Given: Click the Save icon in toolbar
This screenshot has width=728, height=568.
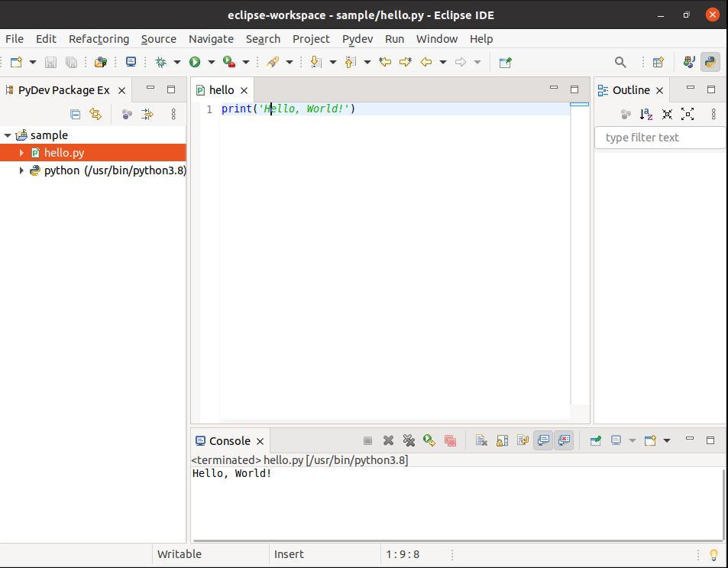Looking at the screenshot, I should [x=50, y=62].
